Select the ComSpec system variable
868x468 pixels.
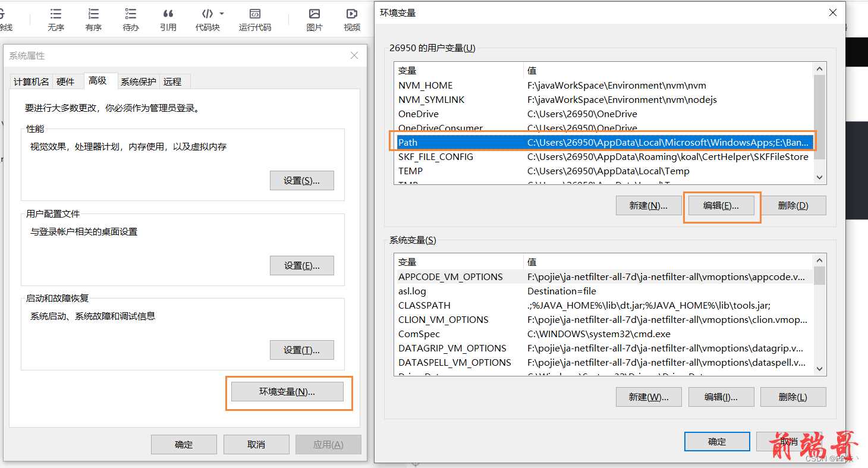pyautogui.click(x=603, y=334)
